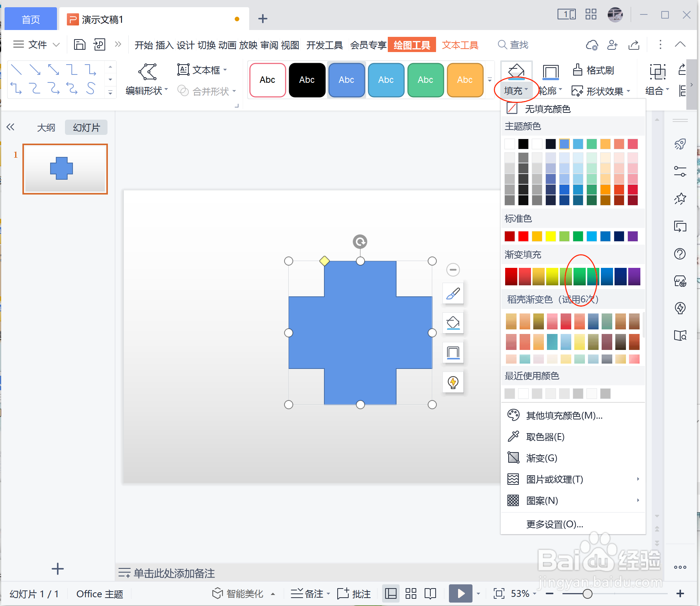Image resolution: width=700 pixels, height=606 pixels.
Task: Go to the Home (首页) tab
Action: point(31,19)
